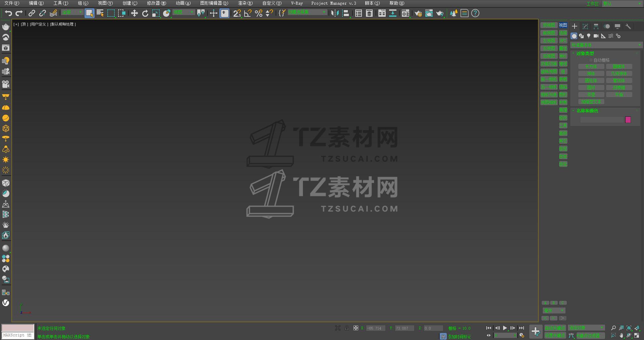644x340 pixels.
Task: Open the Align tool
Action: click(x=346, y=13)
